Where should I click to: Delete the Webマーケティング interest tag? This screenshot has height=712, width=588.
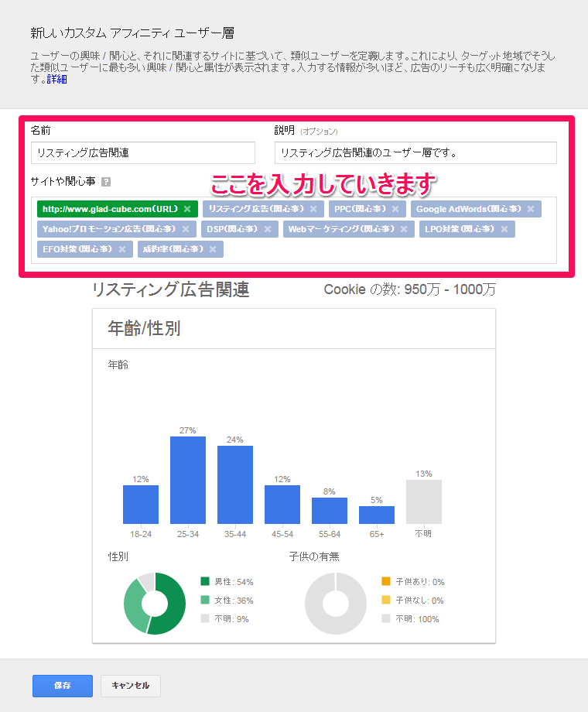[404, 229]
